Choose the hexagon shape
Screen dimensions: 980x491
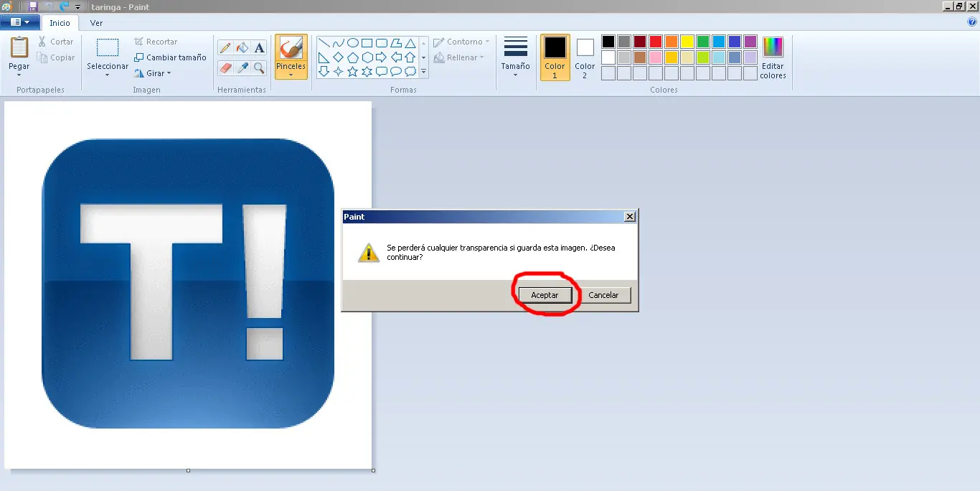click(367, 57)
